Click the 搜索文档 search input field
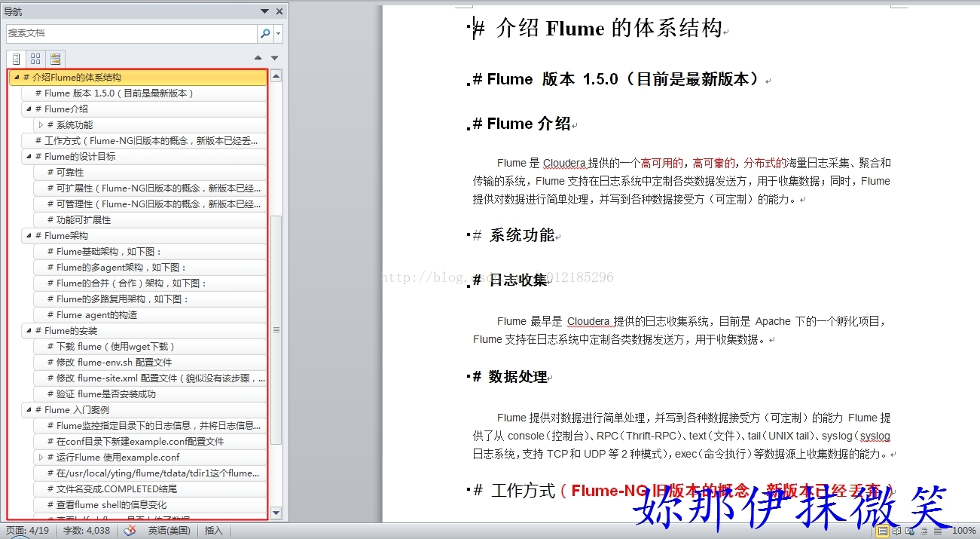980x539 pixels. 132,33
